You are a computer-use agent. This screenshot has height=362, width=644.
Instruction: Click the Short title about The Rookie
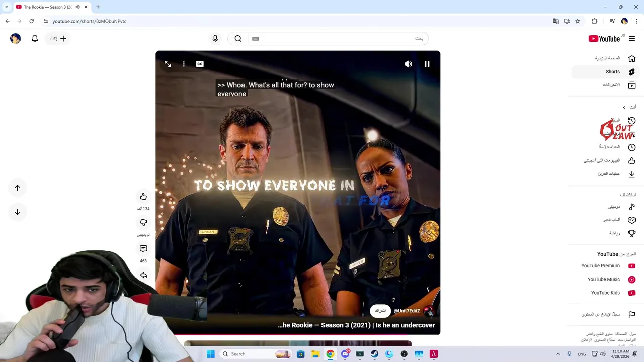point(356,325)
